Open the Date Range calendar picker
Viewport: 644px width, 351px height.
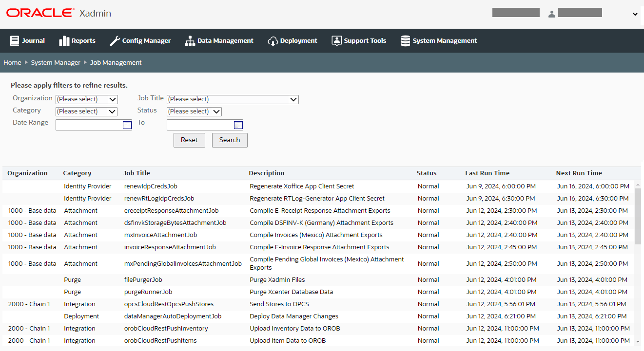[127, 125]
